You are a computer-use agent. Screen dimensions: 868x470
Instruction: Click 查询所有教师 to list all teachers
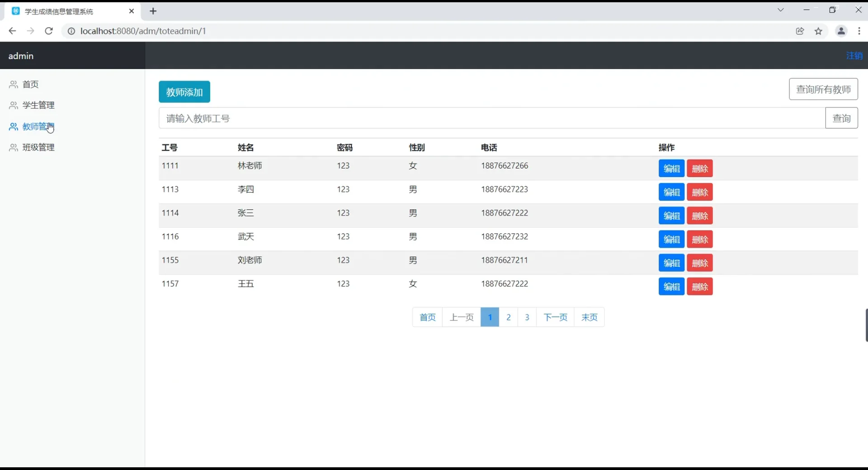pos(824,89)
